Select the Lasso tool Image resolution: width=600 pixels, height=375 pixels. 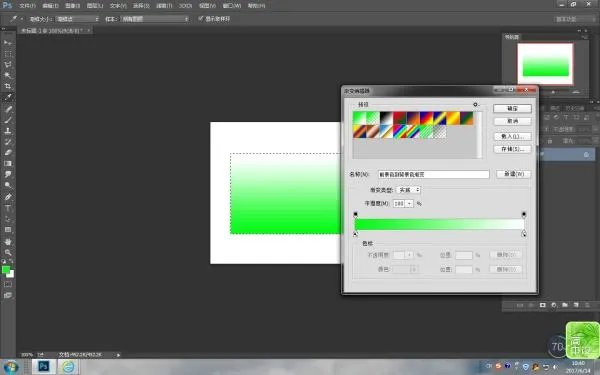8,65
